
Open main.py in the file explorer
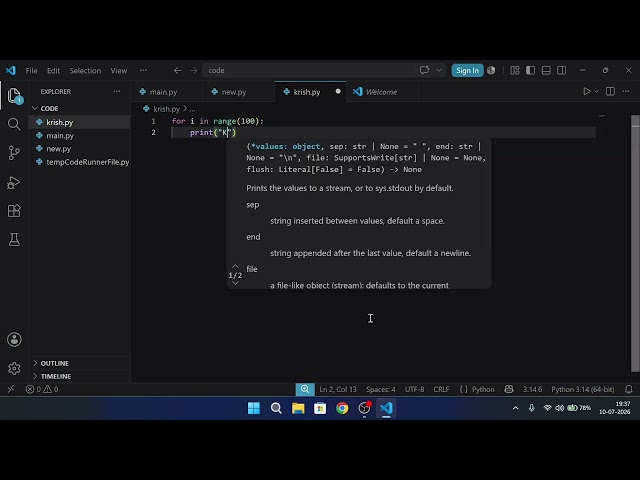(80, 136)
